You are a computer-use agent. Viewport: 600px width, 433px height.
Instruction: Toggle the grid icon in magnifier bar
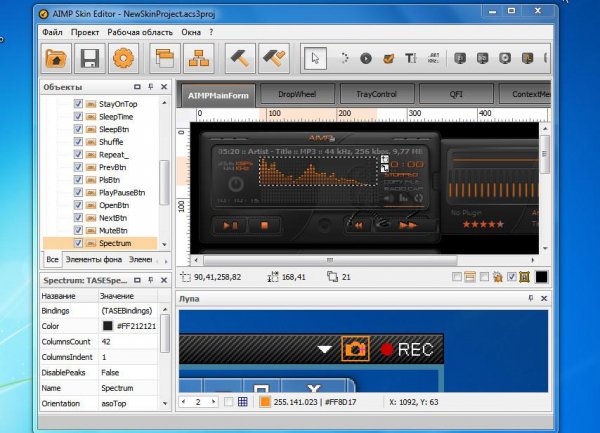coord(243,402)
